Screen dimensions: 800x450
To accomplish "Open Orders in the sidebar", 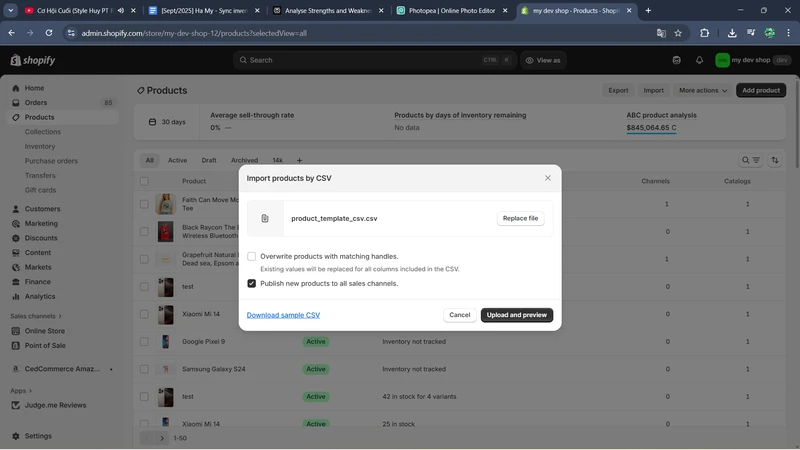I will click(x=36, y=103).
